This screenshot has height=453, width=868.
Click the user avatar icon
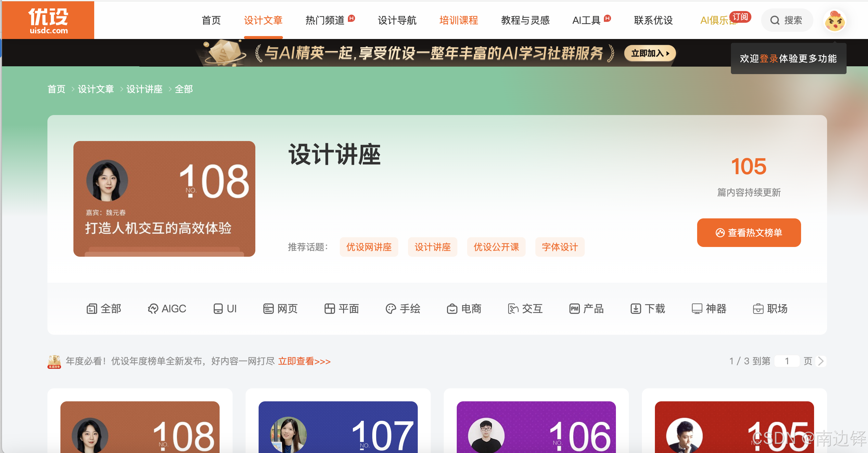click(834, 21)
